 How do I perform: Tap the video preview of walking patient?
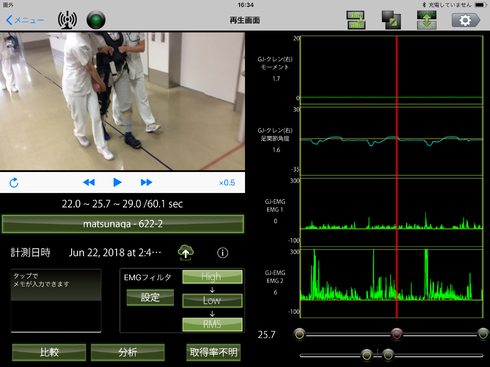click(x=122, y=101)
